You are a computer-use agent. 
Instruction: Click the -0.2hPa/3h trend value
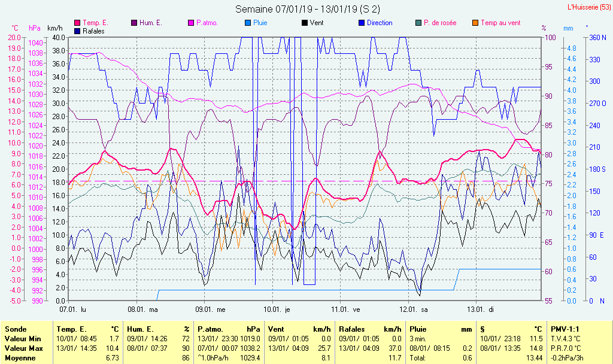[x=568, y=358]
